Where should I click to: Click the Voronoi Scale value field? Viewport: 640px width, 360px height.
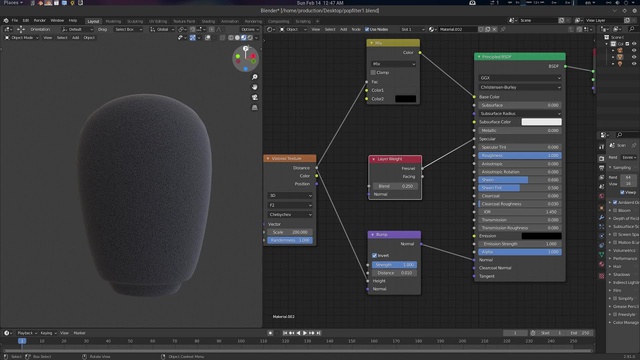click(x=290, y=232)
